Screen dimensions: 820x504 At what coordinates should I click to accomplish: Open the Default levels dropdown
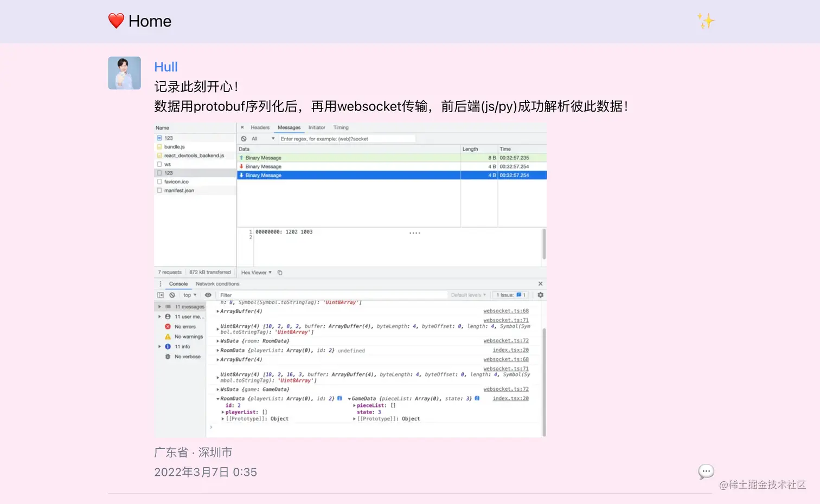click(469, 295)
